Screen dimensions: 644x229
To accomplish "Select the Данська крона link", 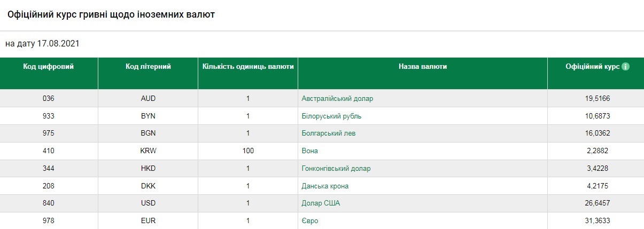I will point(325,186).
